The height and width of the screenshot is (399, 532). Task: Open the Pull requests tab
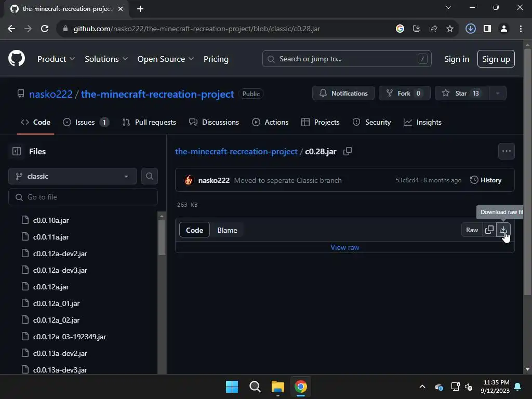pos(149,122)
